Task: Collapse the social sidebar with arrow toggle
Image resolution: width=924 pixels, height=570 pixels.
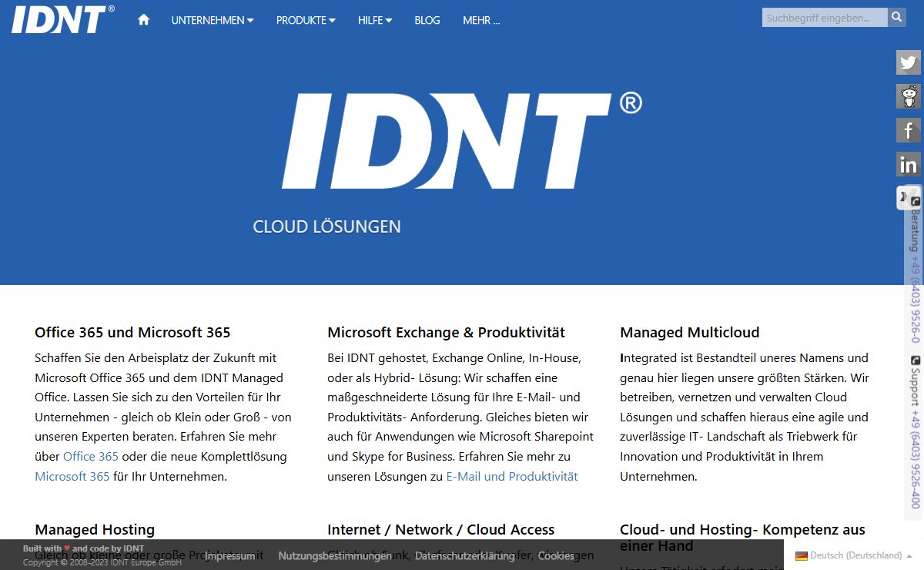Action: coord(904,197)
